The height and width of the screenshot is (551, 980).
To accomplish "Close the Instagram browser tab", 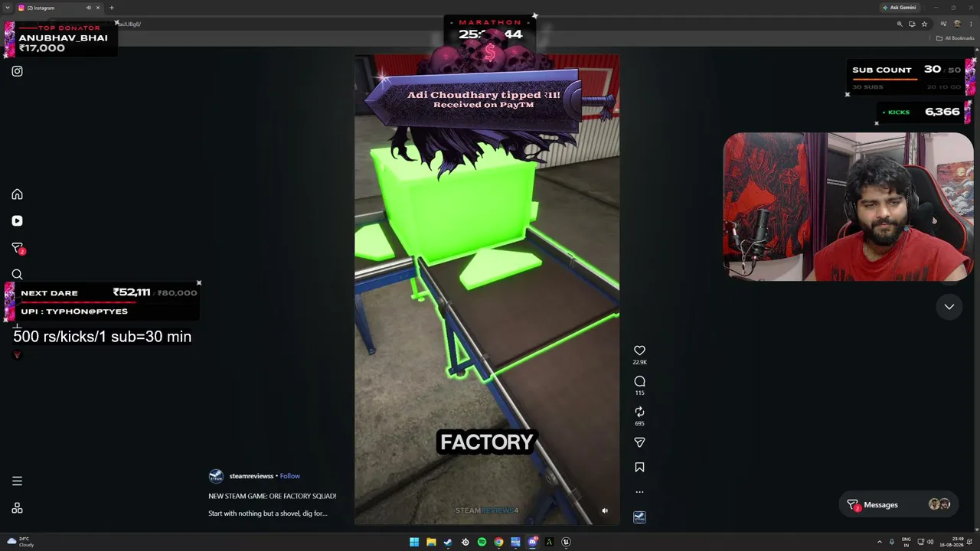I will point(98,8).
